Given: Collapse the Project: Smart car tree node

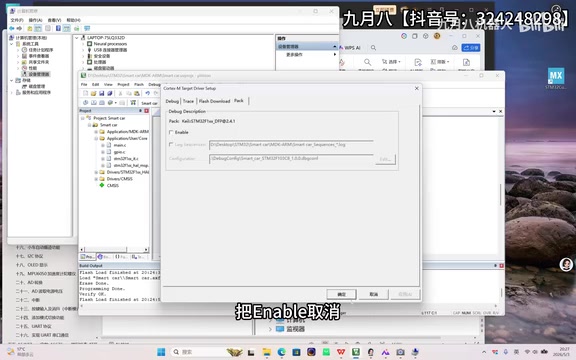Looking at the screenshot, I should (x=83, y=118).
